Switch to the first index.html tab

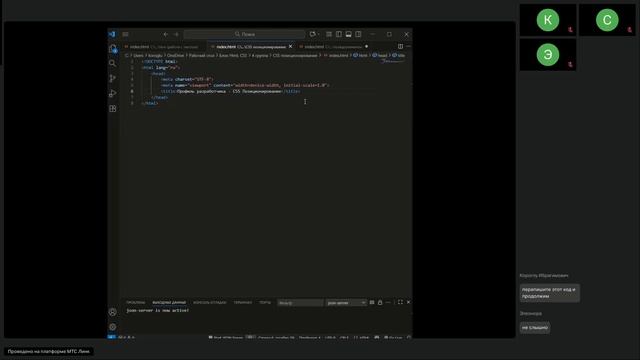163,47
